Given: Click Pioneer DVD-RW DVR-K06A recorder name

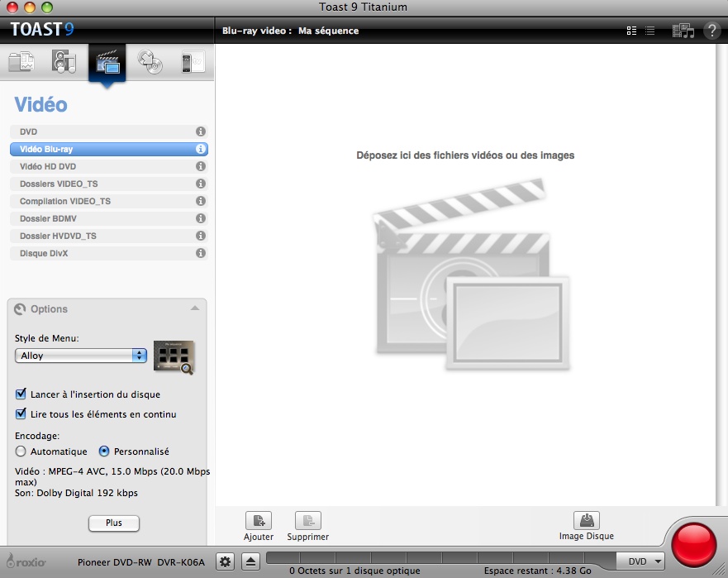Looking at the screenshot, I should coord(141,562).
